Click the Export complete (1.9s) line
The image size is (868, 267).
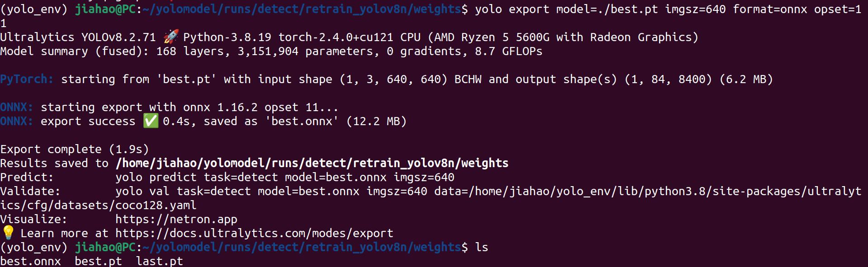point(75,149)
